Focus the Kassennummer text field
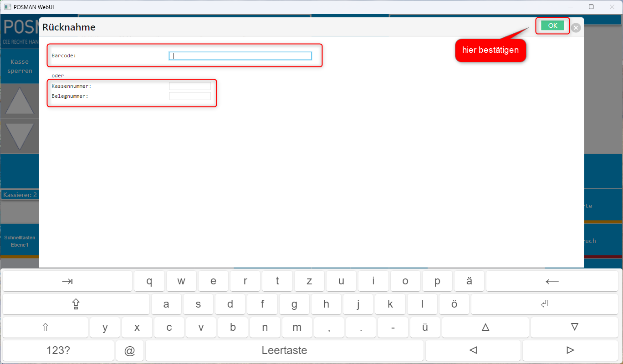The width and height of the screenshot is (623, 364). point(189,86)
